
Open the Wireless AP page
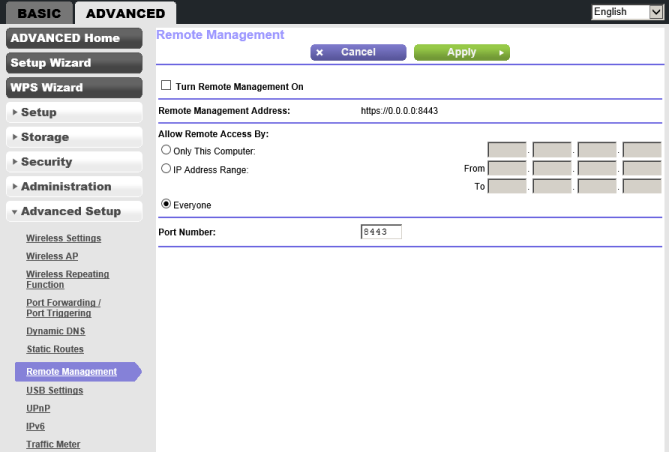tap(52, 256)
